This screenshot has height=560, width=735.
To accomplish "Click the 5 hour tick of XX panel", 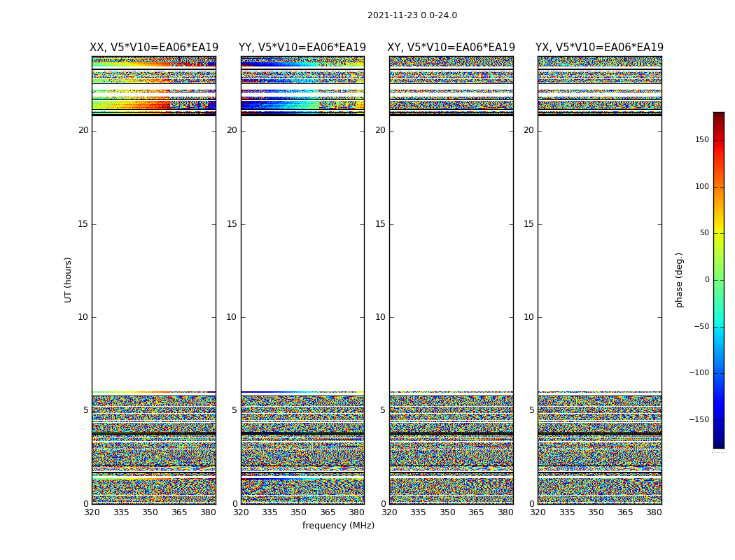I will [x=86, y=410].
